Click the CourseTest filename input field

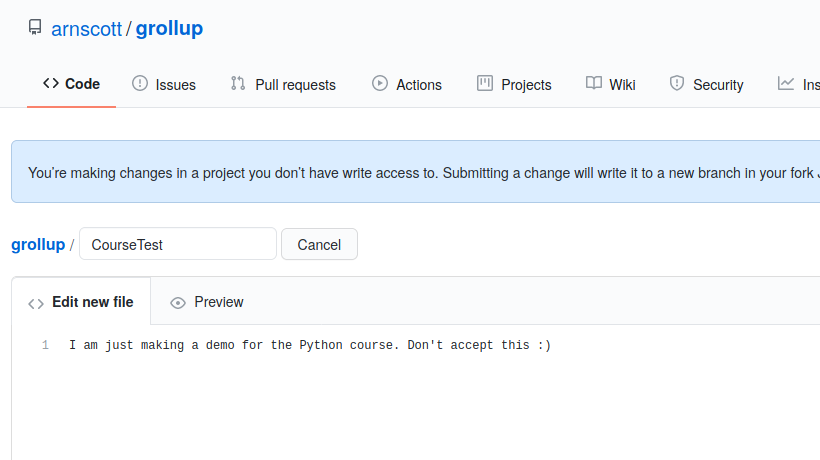click(x=178, y=244)
